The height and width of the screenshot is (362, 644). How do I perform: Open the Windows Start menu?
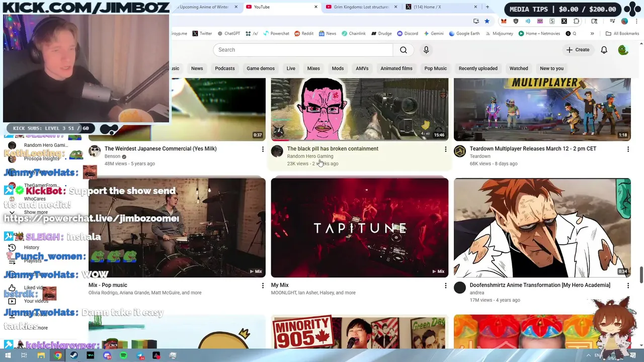coord(8,355)
